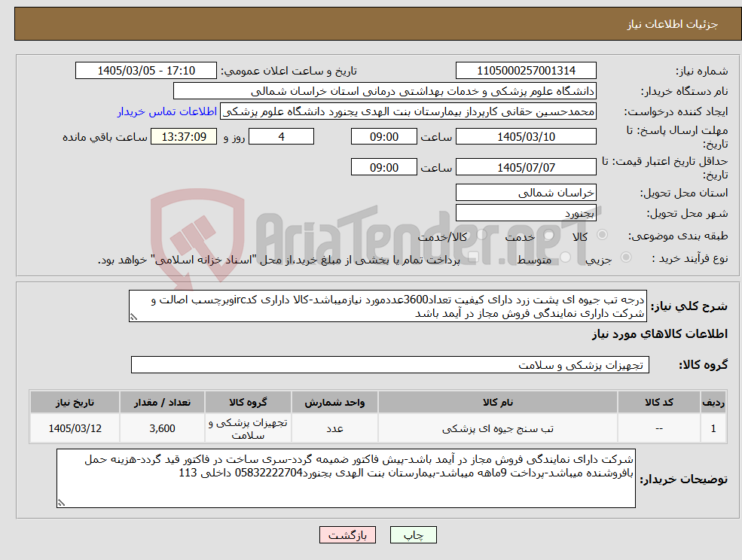Image resolution: width=742 pixels, height=560 pixels.
Task: Click the page title جزئیات اطلاعات نیاز
Action: (673, 24)
